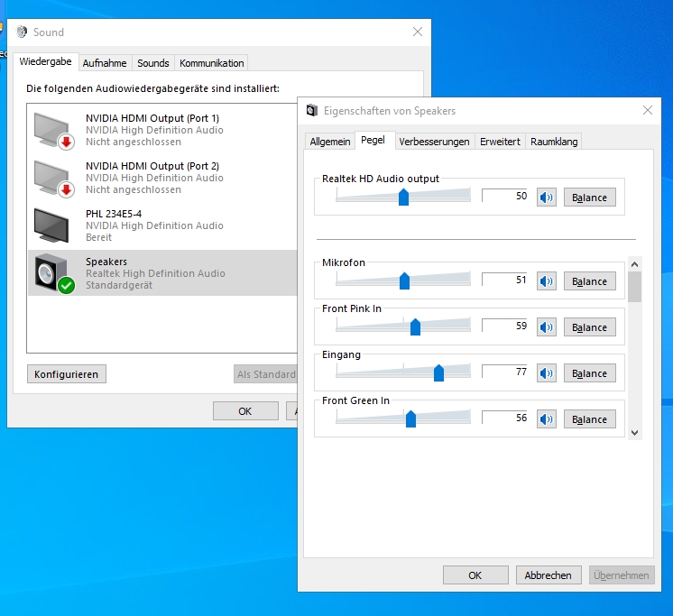Click OK in Eigenschaften von Speakers

pos(475,575)
